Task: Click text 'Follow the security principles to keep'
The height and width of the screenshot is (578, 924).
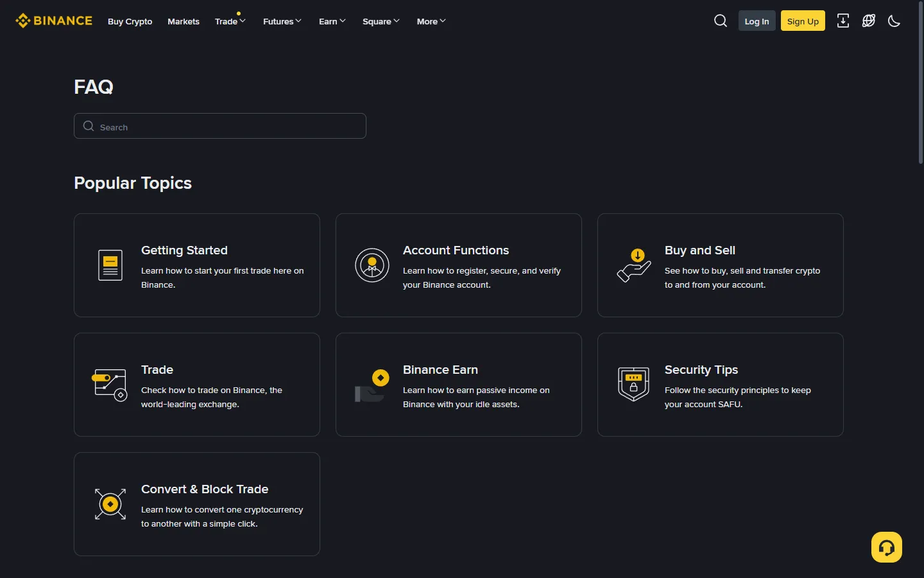Action: [x=738, y=390]
